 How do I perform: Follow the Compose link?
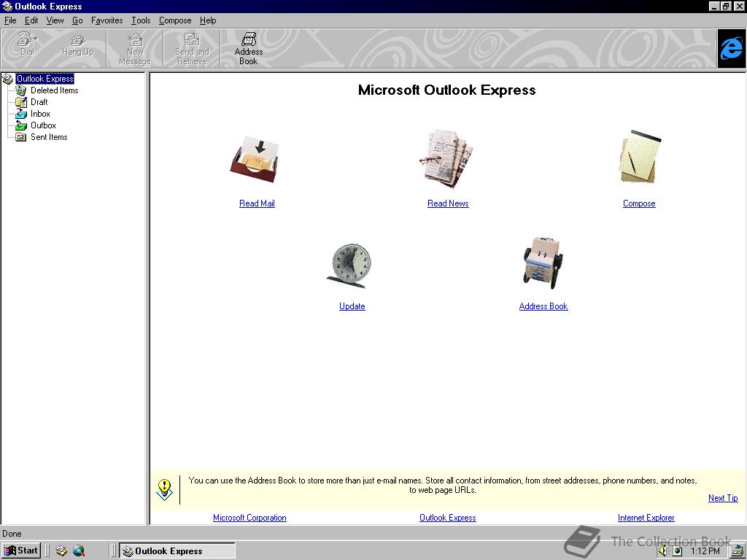coord(639,203)
